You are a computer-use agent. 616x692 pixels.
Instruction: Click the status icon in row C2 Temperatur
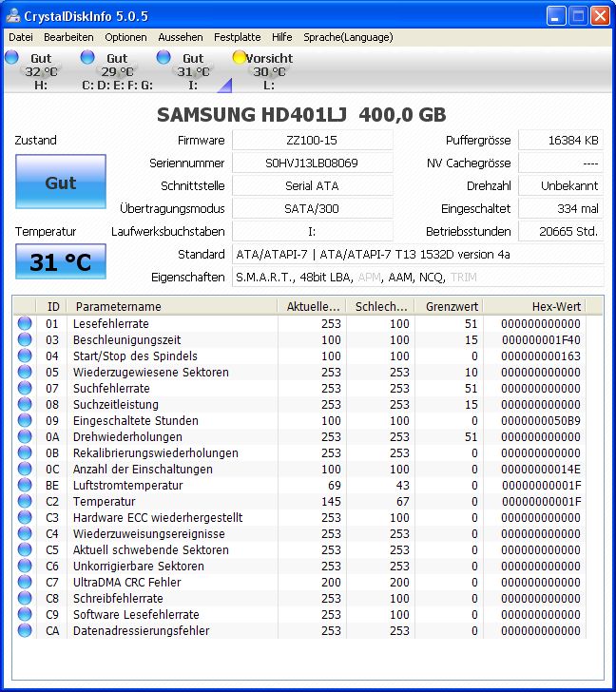pyautogui.click(x=25, y=501)
